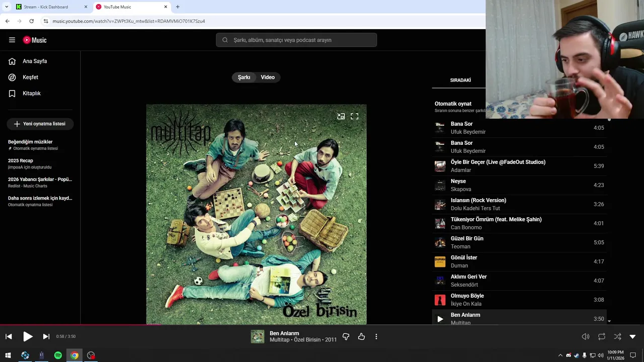Create a new playlist with Yeni oynatma listesi
This screenshot has width=644, height=362.
coord(40,124)
